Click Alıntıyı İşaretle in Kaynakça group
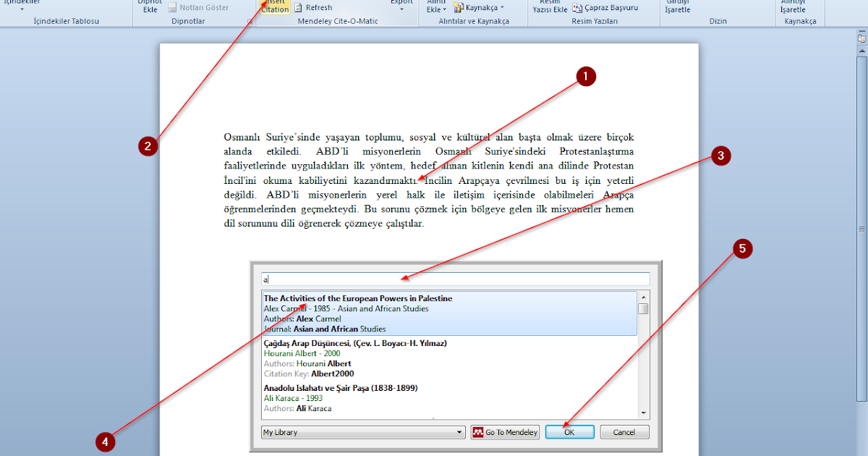The width and height of the screenshot is (868, 456). 793,7
